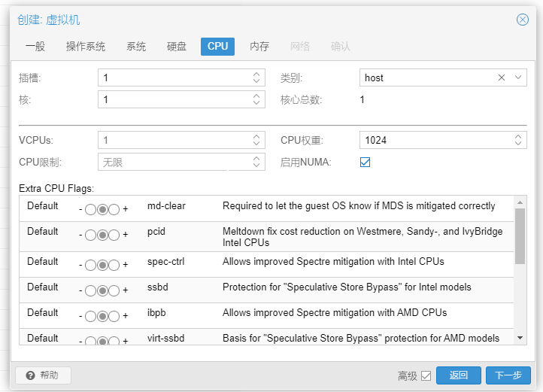
Task: Open the CPU type dropdown
Action: tap(517, 77)
